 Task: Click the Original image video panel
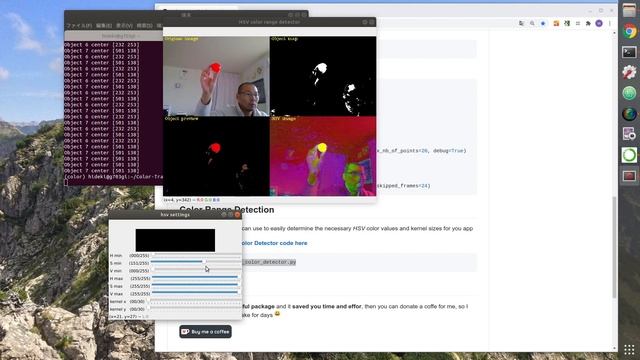(216, 76)
